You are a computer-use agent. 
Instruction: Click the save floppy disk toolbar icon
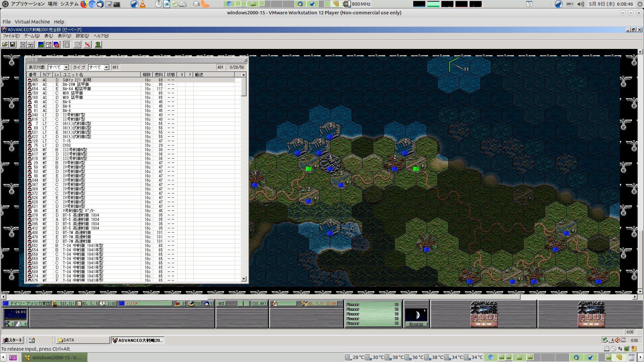[12, 45]
